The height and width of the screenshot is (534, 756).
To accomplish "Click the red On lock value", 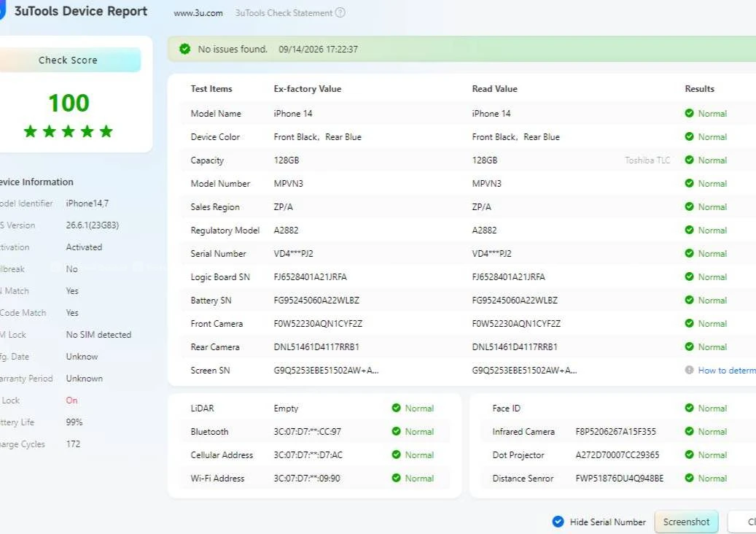I will click(x=72, y=400).
